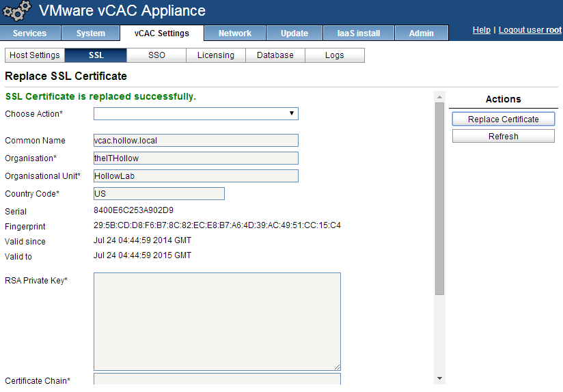Open the Host Settings sub-tab
This screenshot has height=392, width=563.
(x=35, y=55)
